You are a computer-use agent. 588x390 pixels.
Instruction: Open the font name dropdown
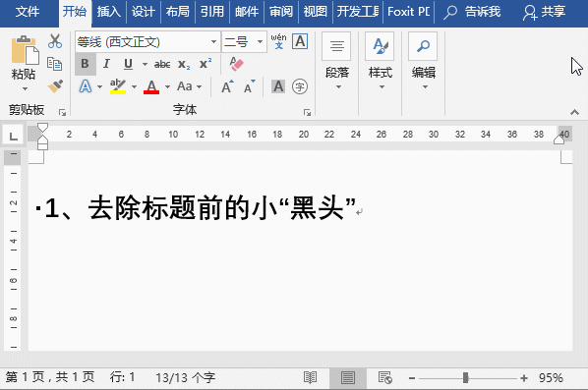coord(213,41)
